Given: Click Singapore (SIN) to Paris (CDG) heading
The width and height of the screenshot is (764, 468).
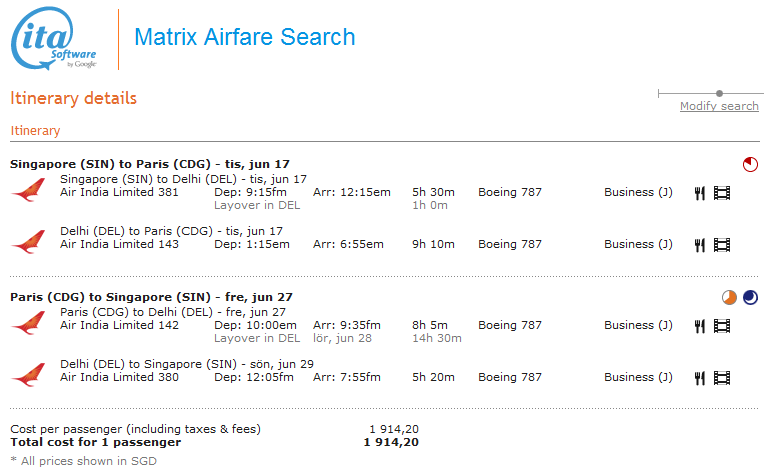Looking at the screenshot, I should pos(150,164).
